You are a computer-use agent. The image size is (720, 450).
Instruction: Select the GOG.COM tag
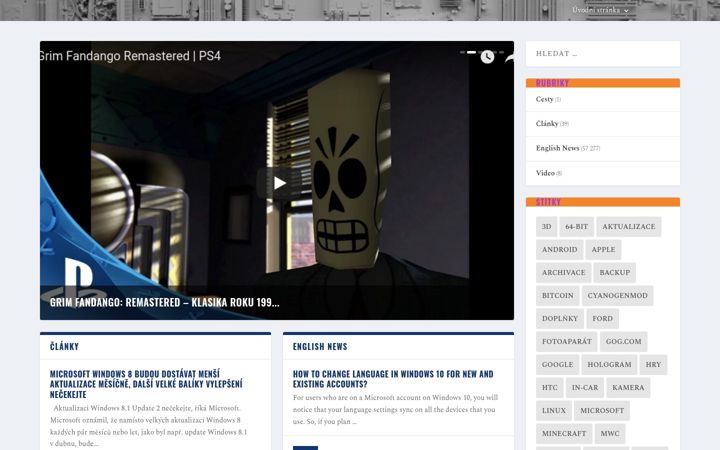[x=623, y=341]
